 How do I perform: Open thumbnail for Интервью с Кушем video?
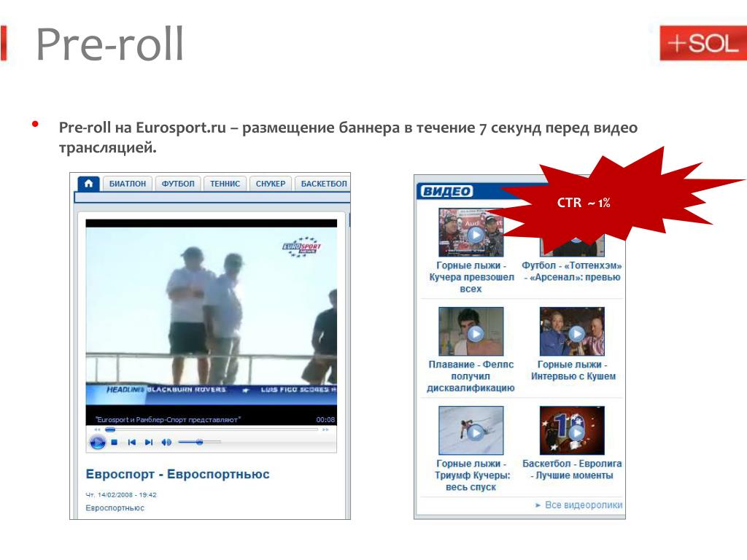point(572,332)
